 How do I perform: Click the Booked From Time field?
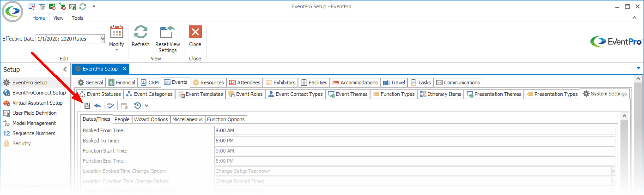(x=414, y=130)
